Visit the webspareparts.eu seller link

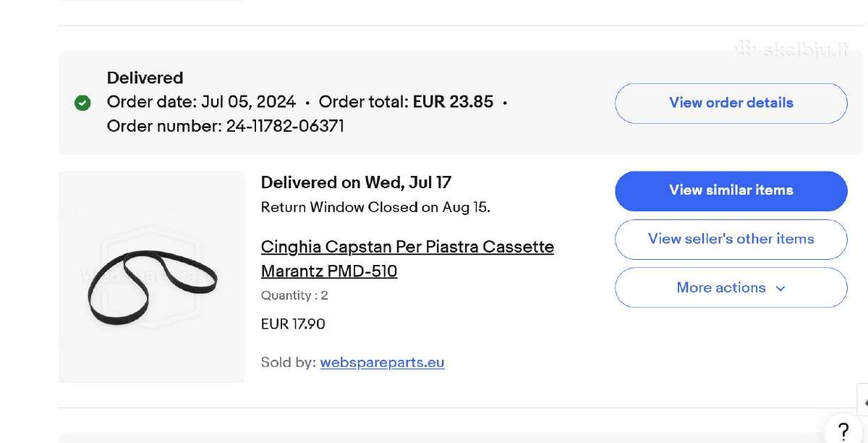pos(382,363)
